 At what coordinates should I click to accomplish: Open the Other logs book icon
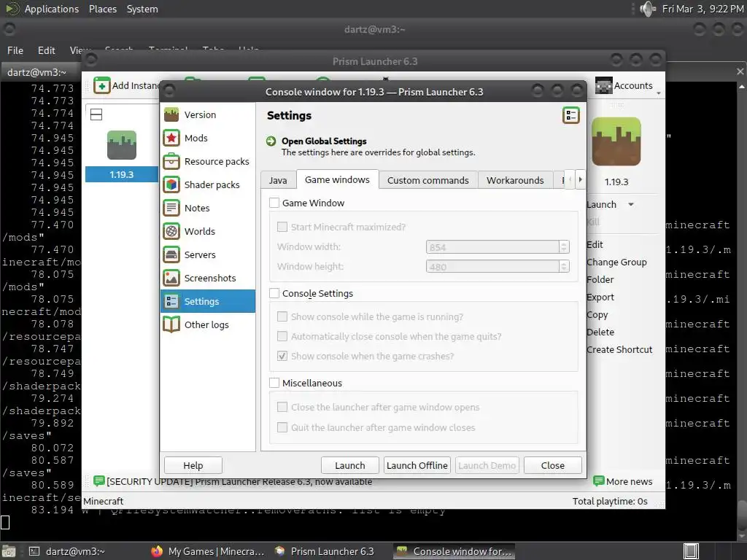171,324
